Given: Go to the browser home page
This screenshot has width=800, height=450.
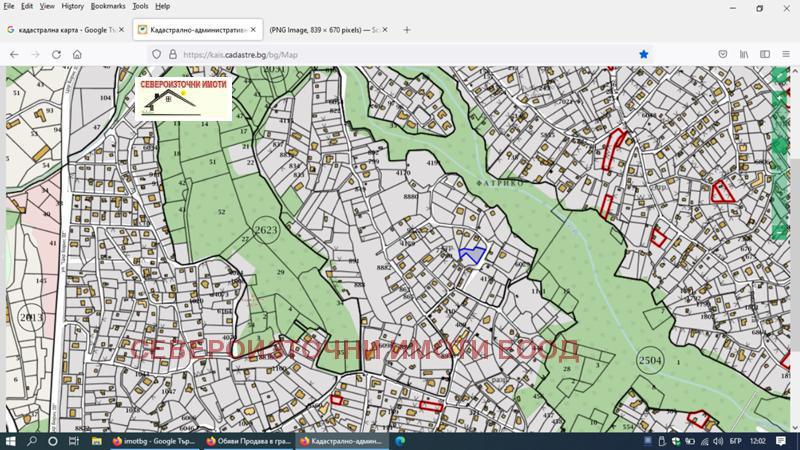Looking at the screenshot, I should click(x=77, y=54).
